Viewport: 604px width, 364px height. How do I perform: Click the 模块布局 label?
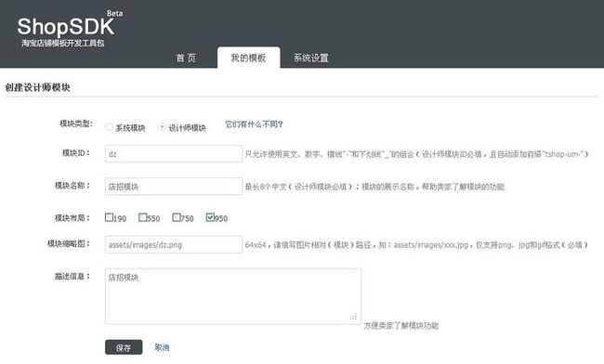(72, 218)
